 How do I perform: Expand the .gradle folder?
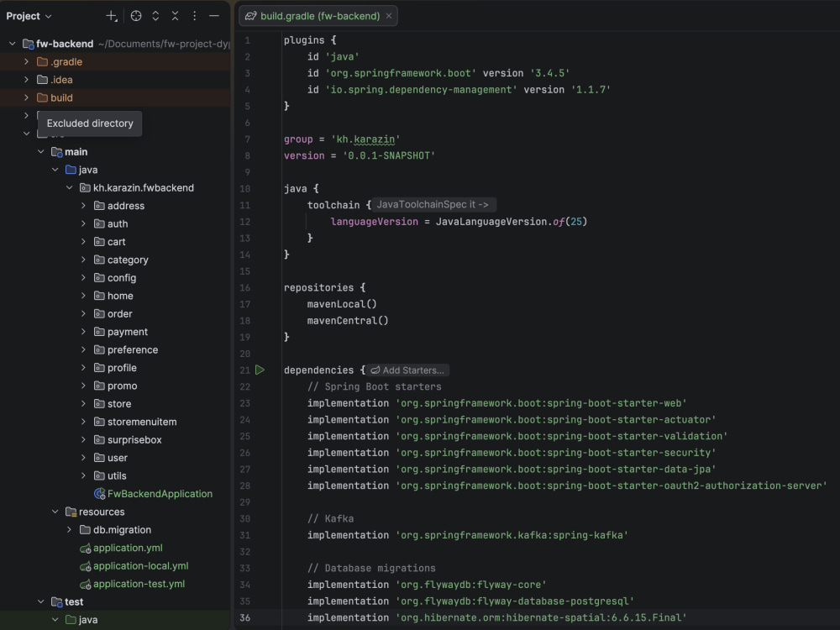tap(26, 61)
